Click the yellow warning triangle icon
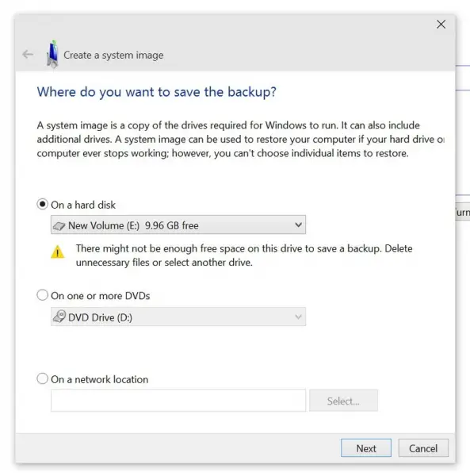 click(57, 252)
